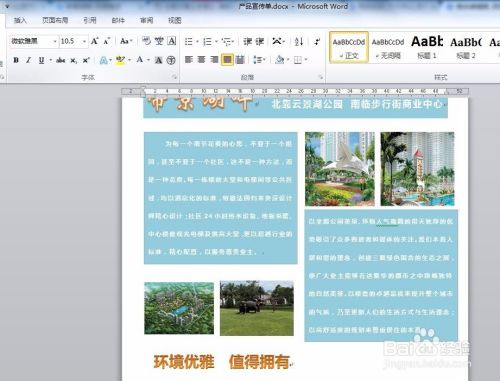500x381 pixels.
Task: Apply the 标题 1 style
Action: (427, 47)
